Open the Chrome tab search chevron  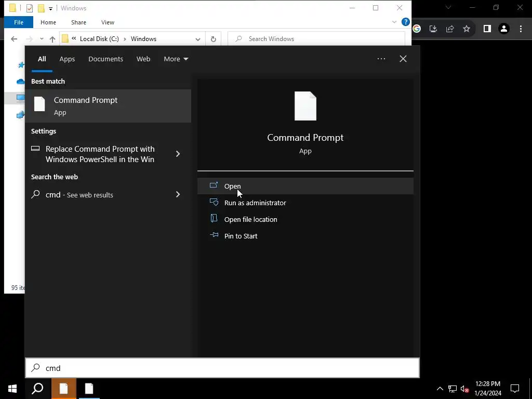click(448, 7)
